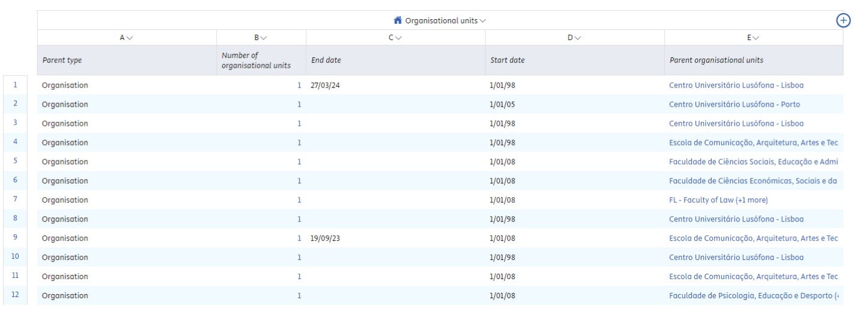This screenshot has height=324, width=868.
Task: Open row 1 Centro Universitário Lusófona - Lisboa link
Action: tap(736, 85)
